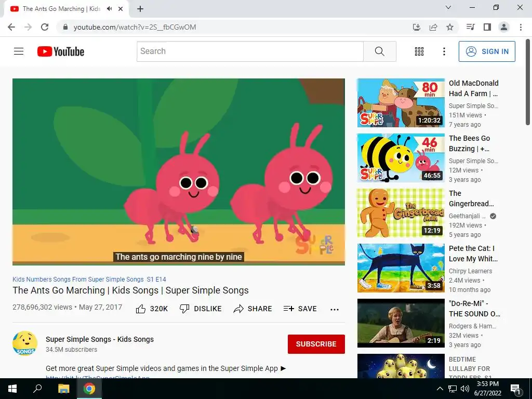Open The Bees Go Buzzing title
Viewport: 532px width, 399px height.
470,143
